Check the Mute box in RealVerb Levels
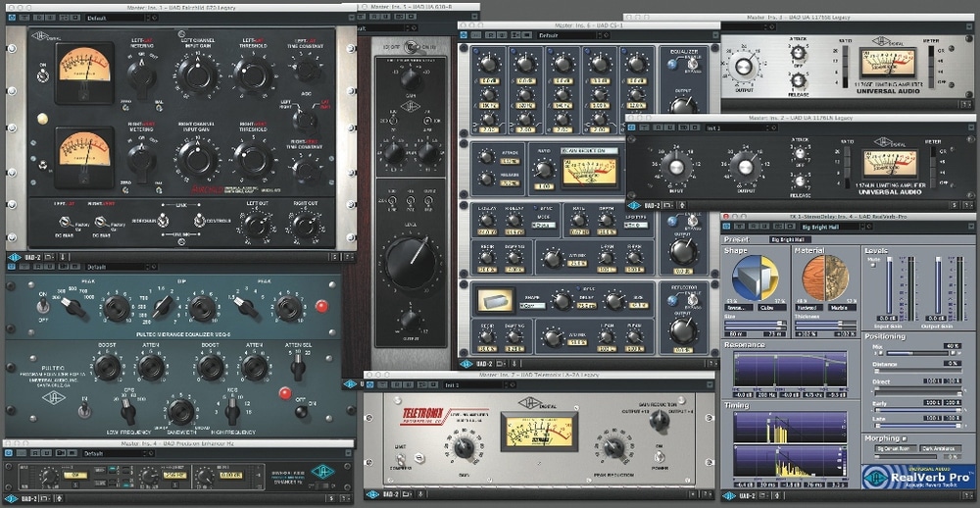Viewport: 980px width, 508px height. click(x=873, y=265)
